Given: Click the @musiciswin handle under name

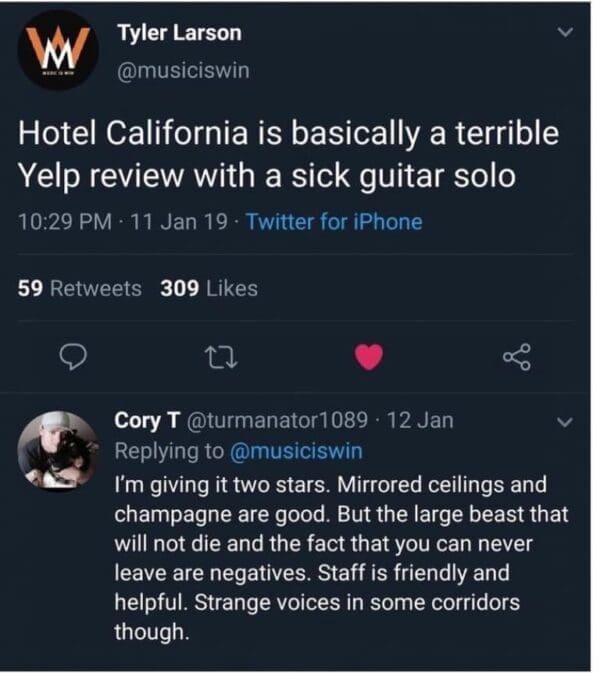Looking at the screenshot, I should pyautogui.click(x=184, y=70).
